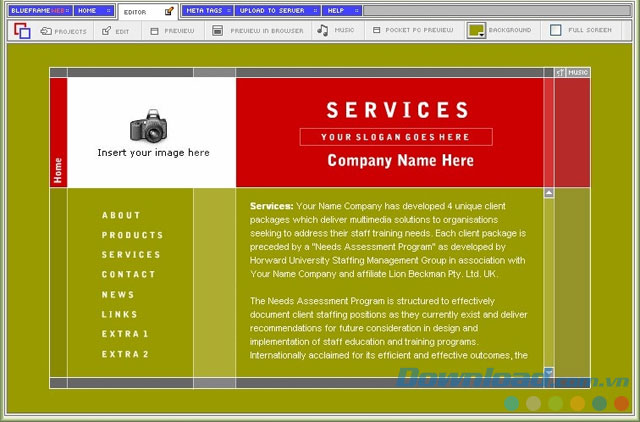Open the Projects folder icon
The image size is (640, 422).
coord(46,31)
